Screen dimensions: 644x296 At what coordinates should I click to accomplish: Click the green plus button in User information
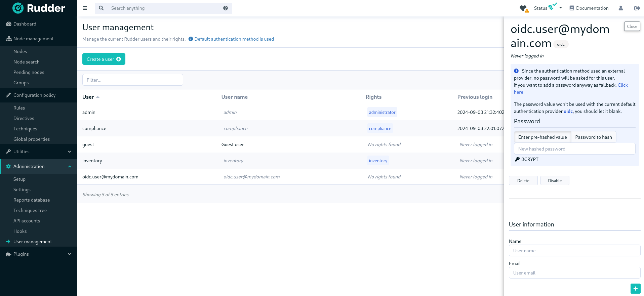pos(635,289)
